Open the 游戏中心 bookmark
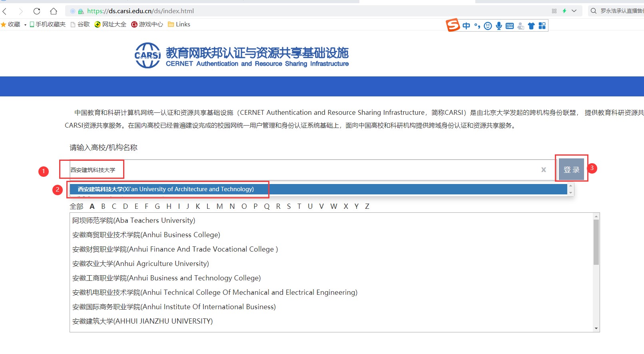 [x=147, y=24]
